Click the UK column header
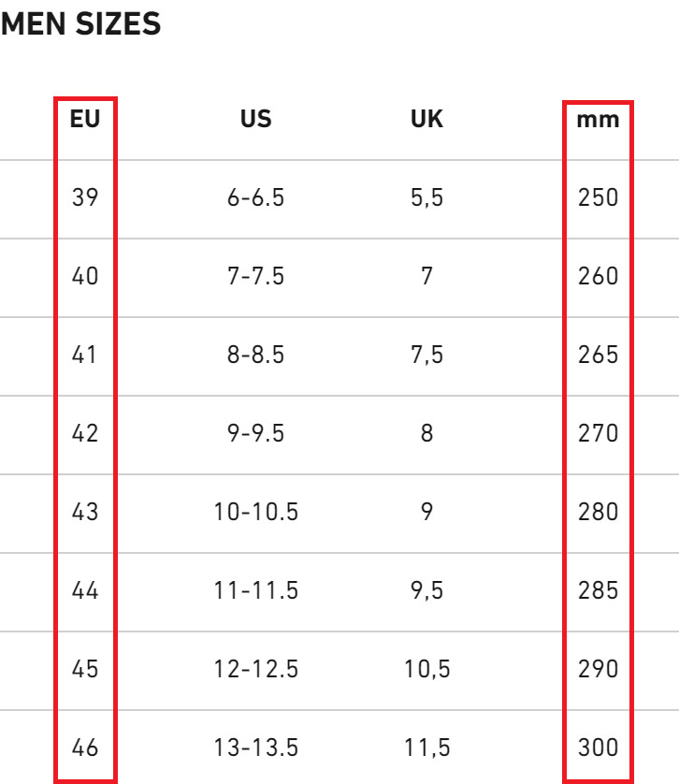 (x=426, y=120)
